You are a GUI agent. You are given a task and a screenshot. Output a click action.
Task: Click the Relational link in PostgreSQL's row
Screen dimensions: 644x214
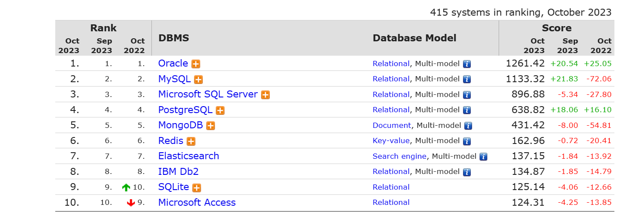tap(391, 110)
